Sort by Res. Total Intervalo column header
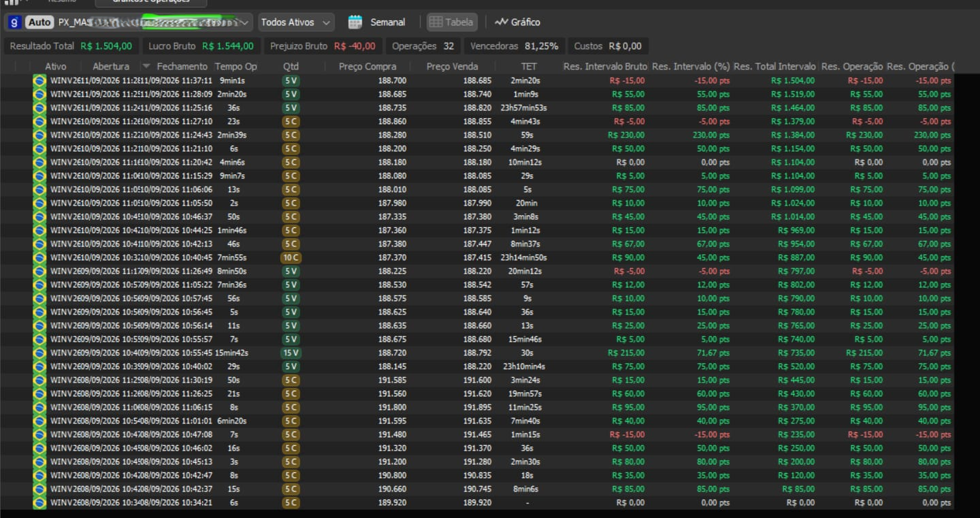 (x=774, y=67)
